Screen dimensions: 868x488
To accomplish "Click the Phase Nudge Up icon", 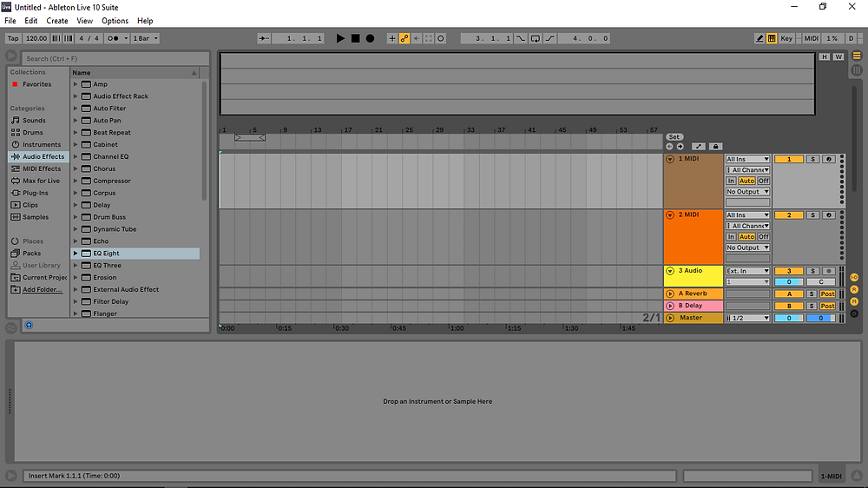I will tap(68, 38).
